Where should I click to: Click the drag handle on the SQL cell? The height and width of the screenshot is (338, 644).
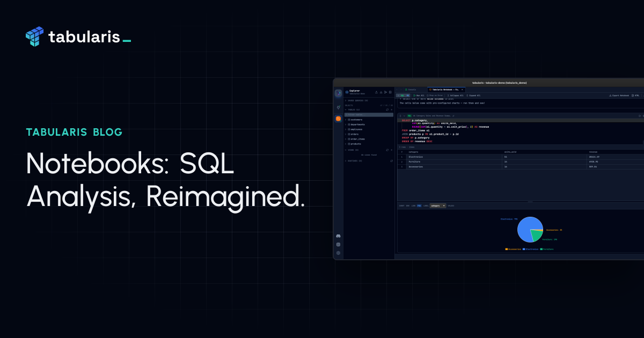(400, 116)
